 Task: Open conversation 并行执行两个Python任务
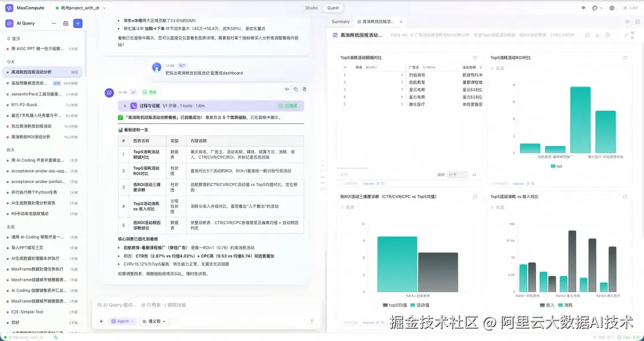pyautogui.click(x=42, y=193)
